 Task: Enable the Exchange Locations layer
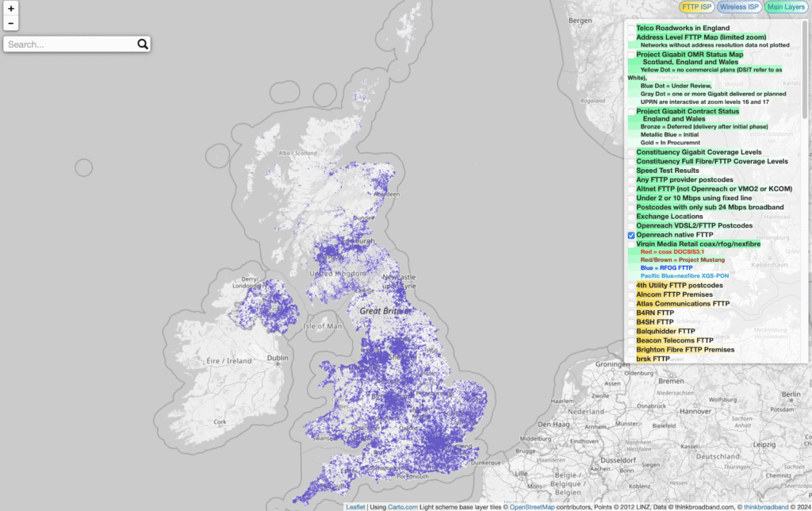[631, 216]
